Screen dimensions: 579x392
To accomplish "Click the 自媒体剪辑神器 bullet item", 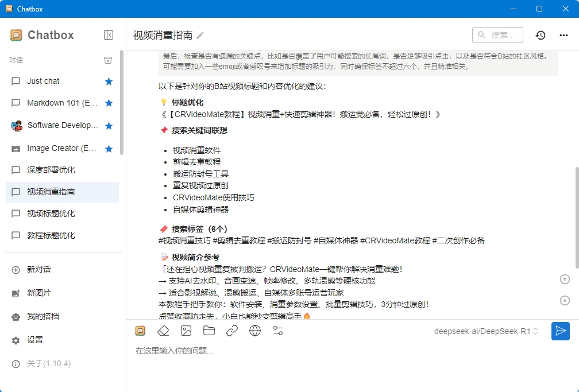I will [x=201, y=209].
